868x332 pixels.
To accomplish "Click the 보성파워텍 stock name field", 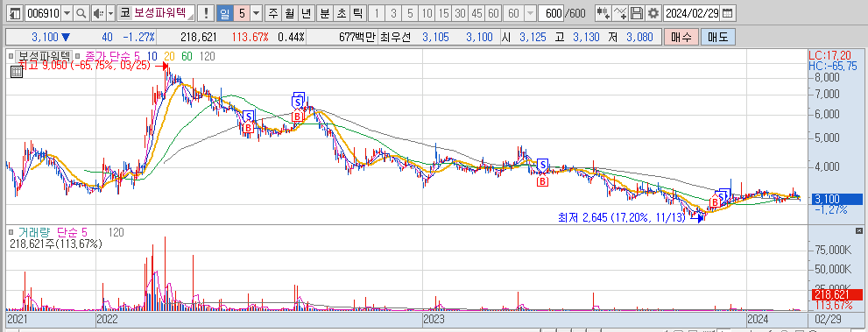I will click(x=164, y=13).
